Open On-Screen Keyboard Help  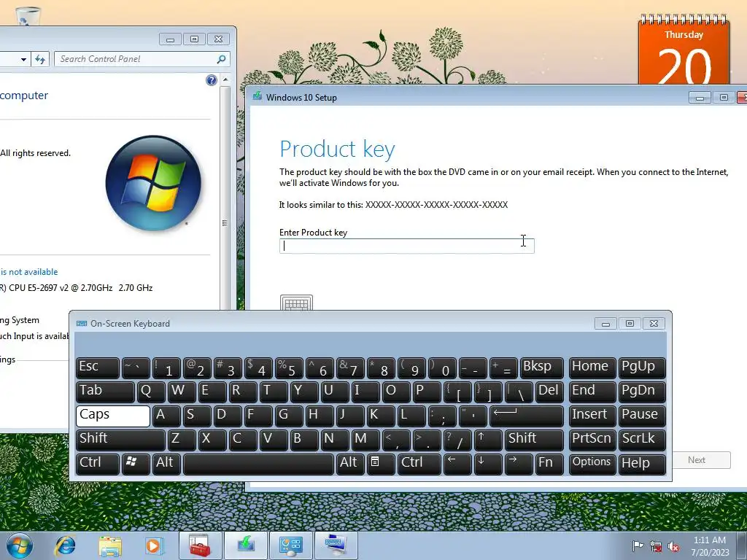point(642,463)
